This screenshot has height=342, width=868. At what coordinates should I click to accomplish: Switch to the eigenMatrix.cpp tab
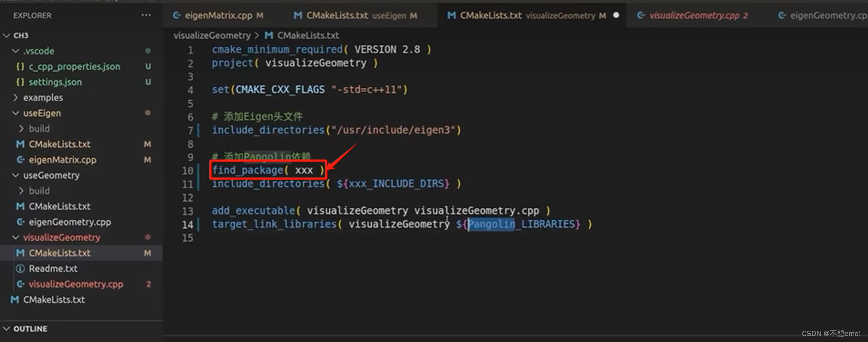click(x=218, y=15)
